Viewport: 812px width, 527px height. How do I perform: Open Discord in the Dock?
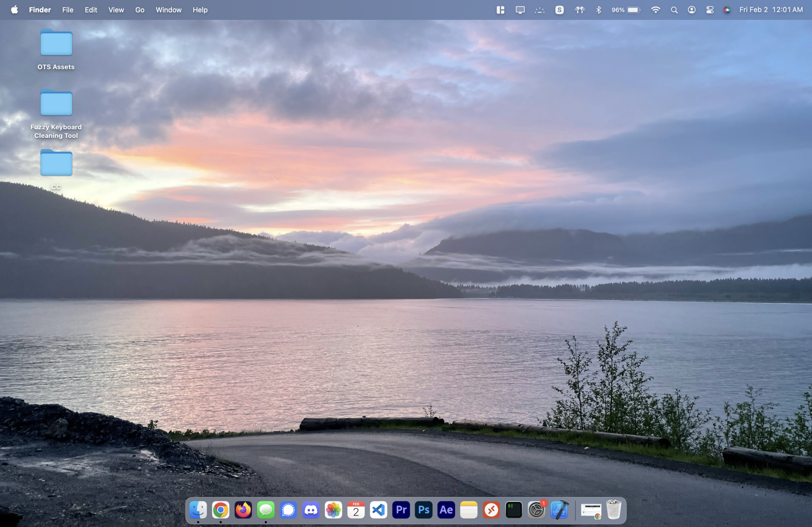pyautogui.click(x=311, y=510)
